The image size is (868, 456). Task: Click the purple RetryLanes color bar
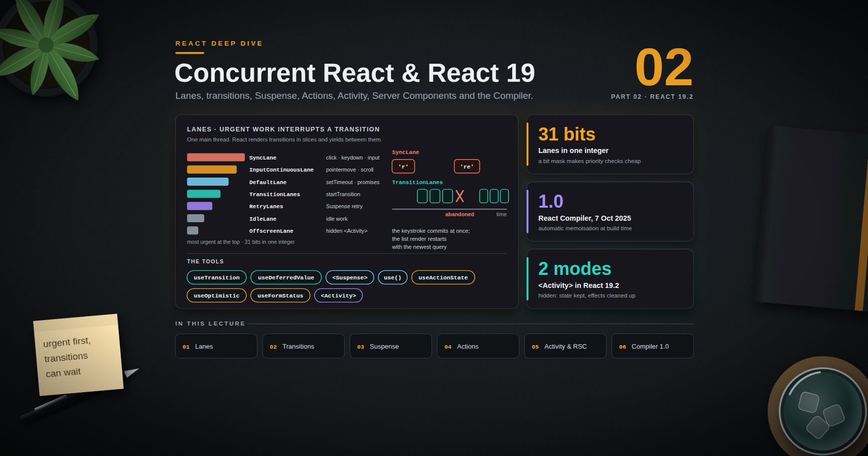click(x=200, y=206)
